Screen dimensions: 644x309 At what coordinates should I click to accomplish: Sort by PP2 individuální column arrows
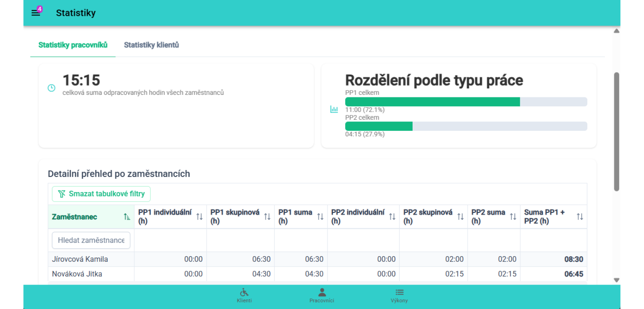coord(392,217)
